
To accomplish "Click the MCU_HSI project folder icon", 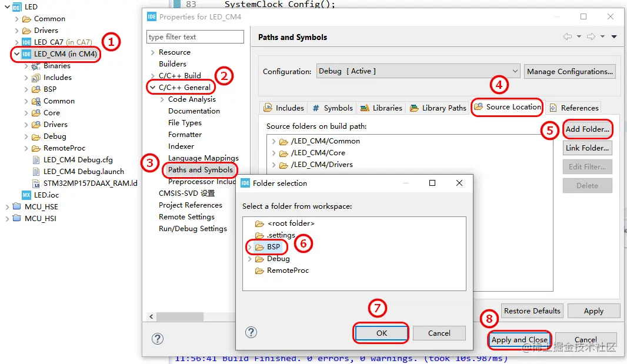I will coord(17,218).
